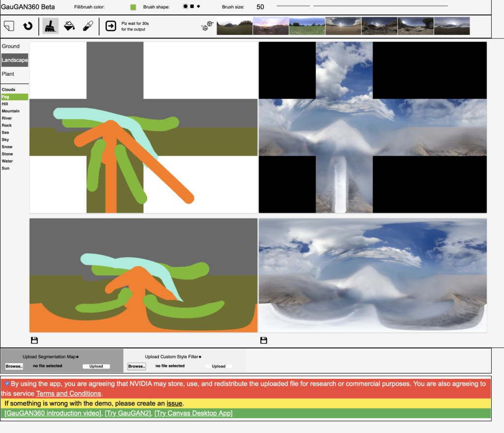The width and height of the screenshot is (504, 433).
Task: Click the brush size value 50
Action: pyautogui.click(x=260, y=7)
